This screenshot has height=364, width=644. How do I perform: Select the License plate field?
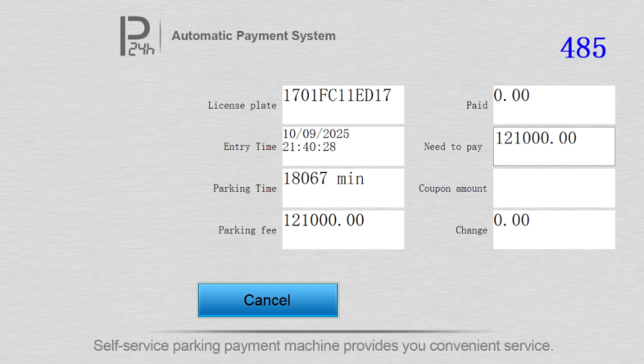343,105
